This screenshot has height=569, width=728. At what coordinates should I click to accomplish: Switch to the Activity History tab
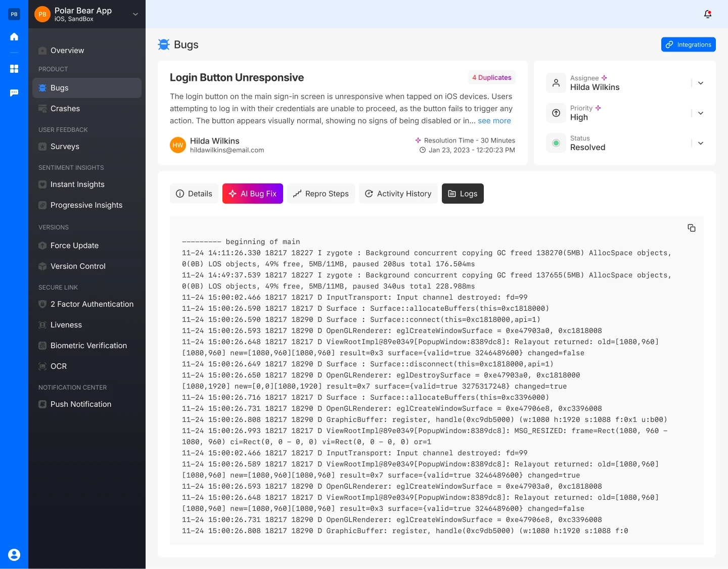(x=398, y=194)
